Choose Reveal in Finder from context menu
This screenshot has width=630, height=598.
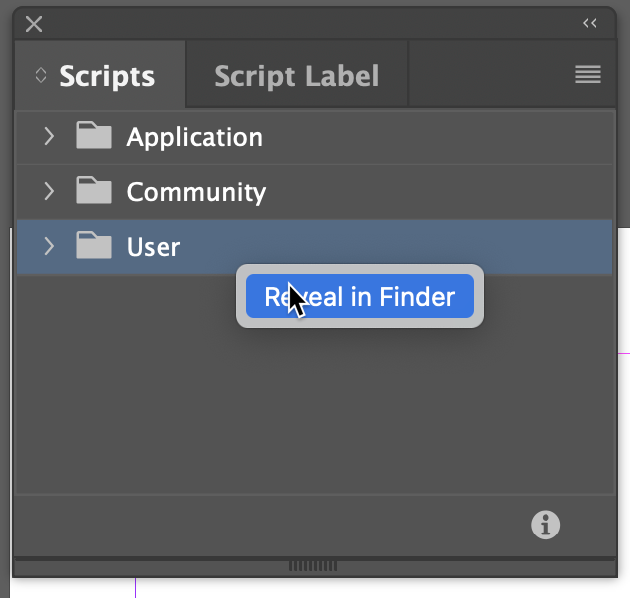coord(360,296)
